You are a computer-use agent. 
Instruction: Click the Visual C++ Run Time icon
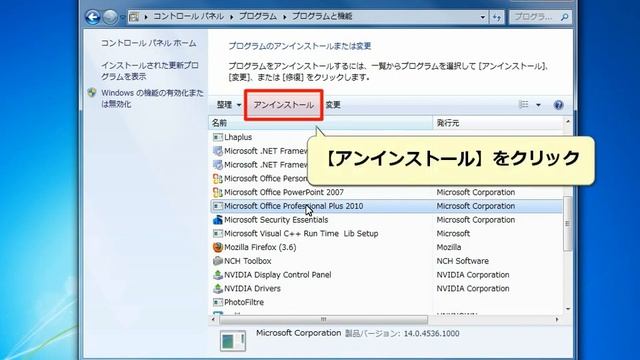218,233
